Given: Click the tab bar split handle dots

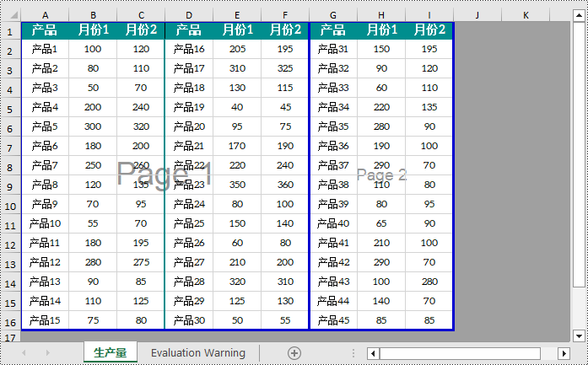Looking at the screenshot, I should 353,353.
